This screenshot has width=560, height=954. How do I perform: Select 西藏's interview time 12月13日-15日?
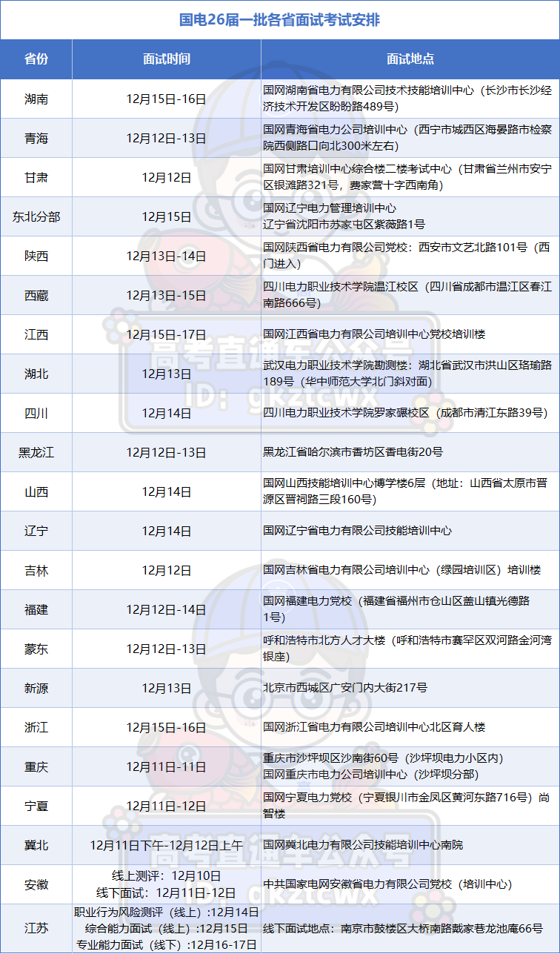point(167,295)
